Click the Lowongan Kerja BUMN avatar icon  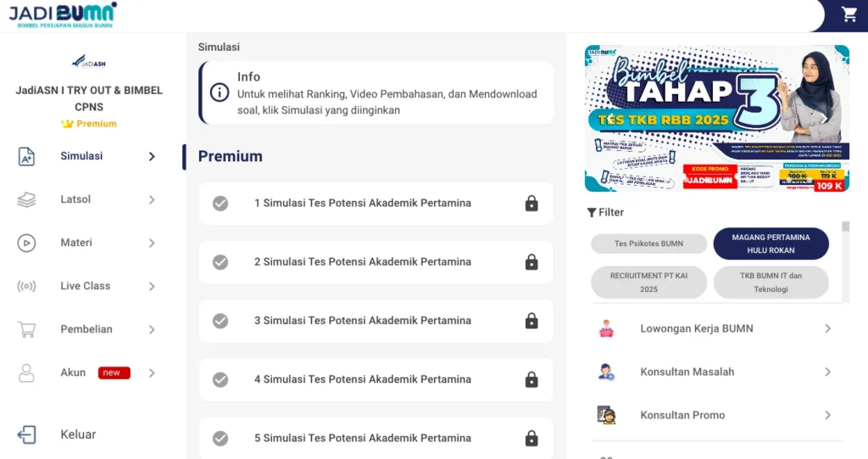pos(607,328)
